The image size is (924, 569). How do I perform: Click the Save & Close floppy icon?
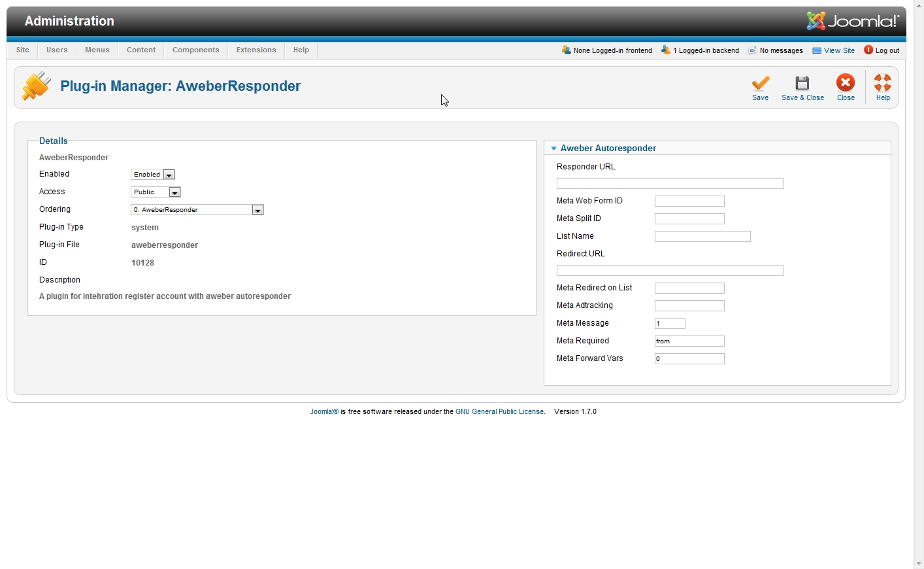pos(802,82)
